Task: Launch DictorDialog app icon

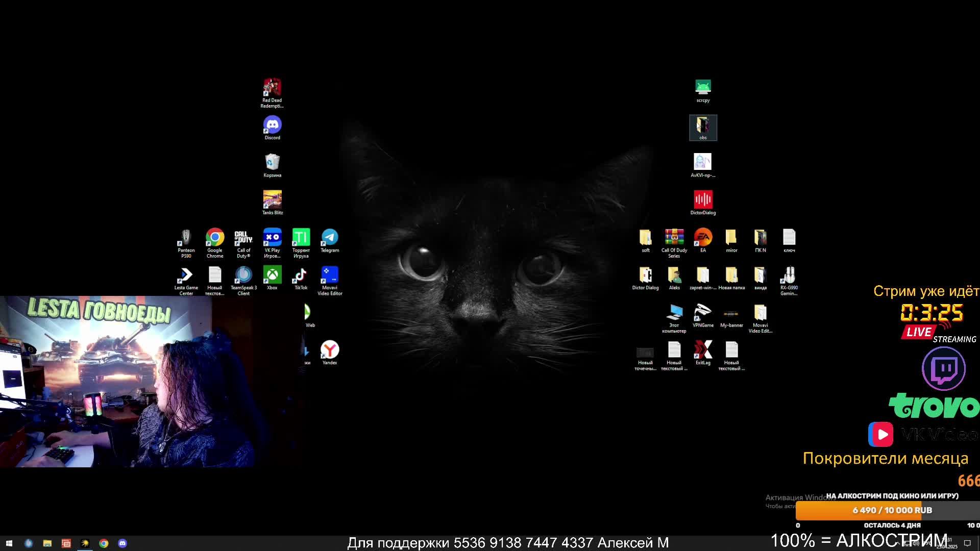Action: click(x=703, y=200)
